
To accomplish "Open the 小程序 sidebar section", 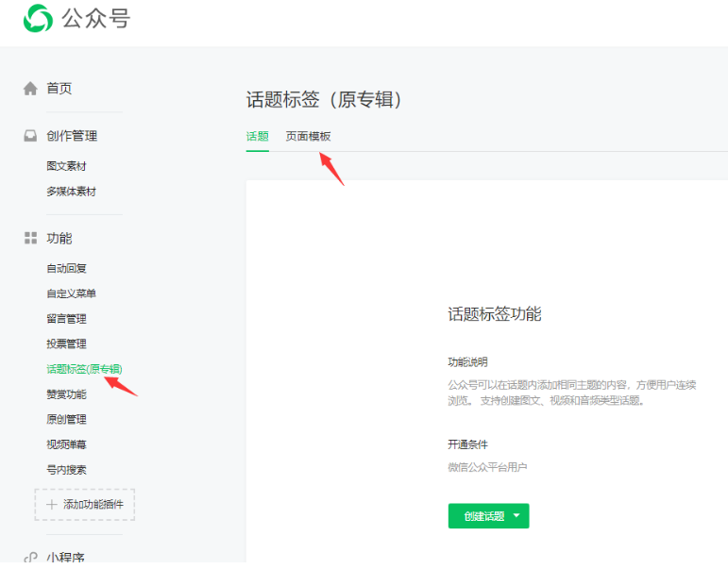I will click(65, 558).
